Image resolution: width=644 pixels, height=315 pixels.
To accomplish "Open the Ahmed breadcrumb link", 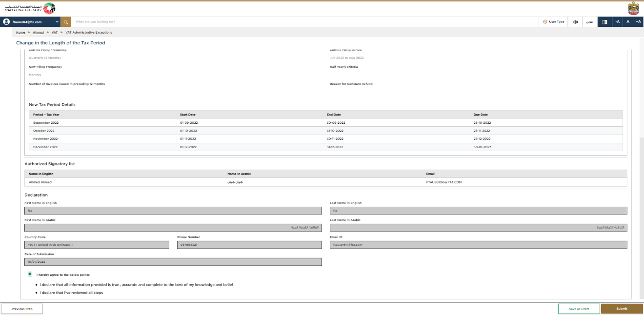I will tap(38, 33).
